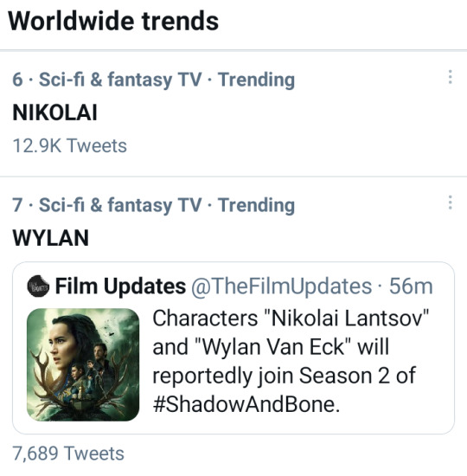Open the more options menu for NIKOLAI trend
Viewport: 467px width, 476px height.
(x=451, y=77)
